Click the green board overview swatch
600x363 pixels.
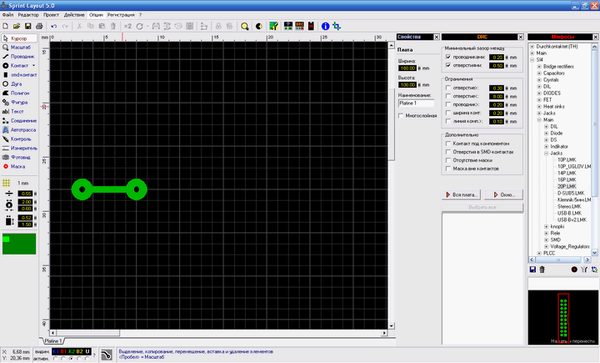coord(19,244)
